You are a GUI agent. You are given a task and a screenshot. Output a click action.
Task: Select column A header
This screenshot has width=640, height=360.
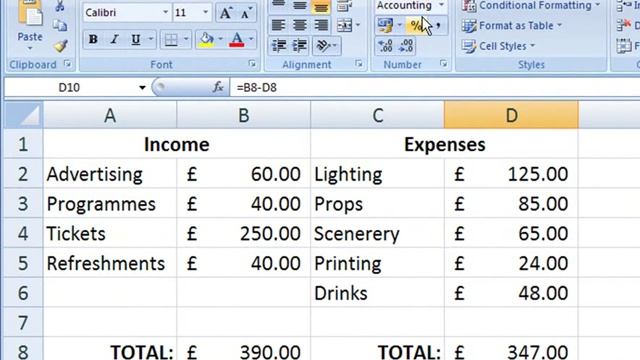coord(110,116)
